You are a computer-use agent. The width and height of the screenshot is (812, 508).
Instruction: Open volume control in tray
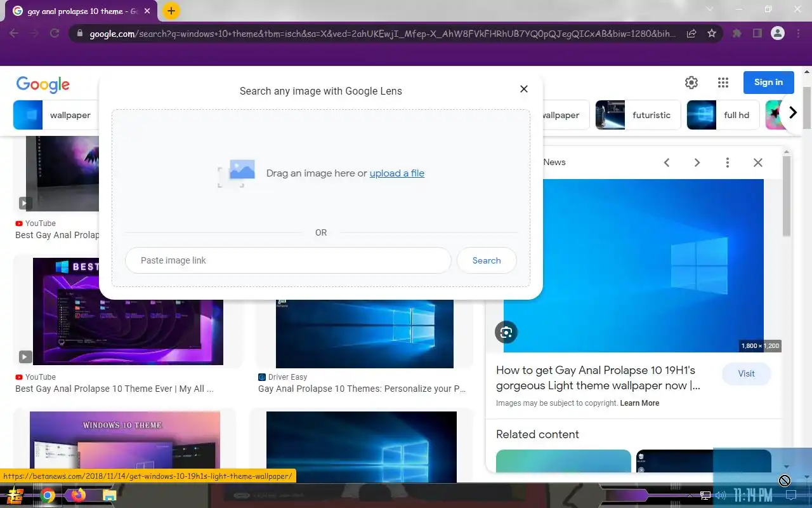[721, 495]
